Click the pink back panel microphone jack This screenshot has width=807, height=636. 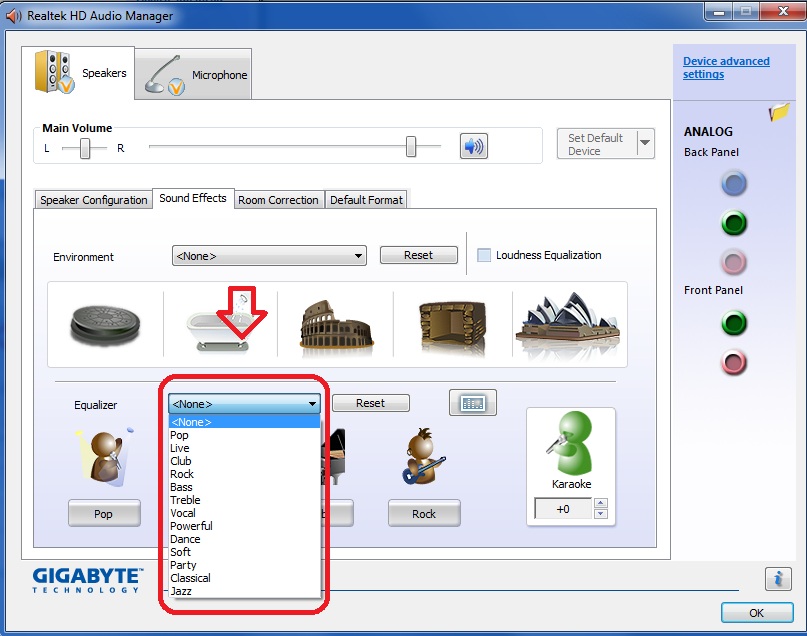tap(734, 262)
